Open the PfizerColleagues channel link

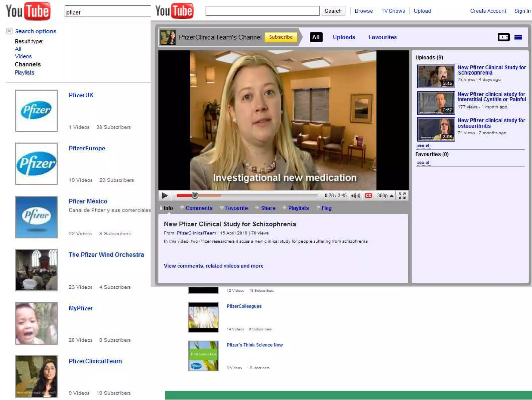pos(244,306)
